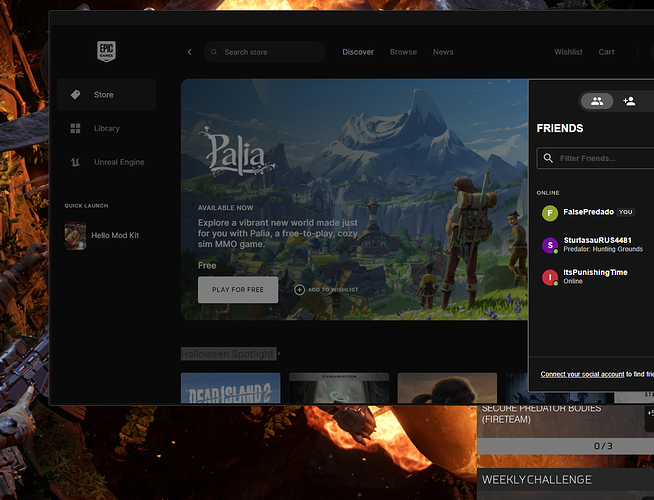The width and height of the screenshot is (654, 500).
Task: Click the Filter Friends magnifier icon
Action: [548, 158]
